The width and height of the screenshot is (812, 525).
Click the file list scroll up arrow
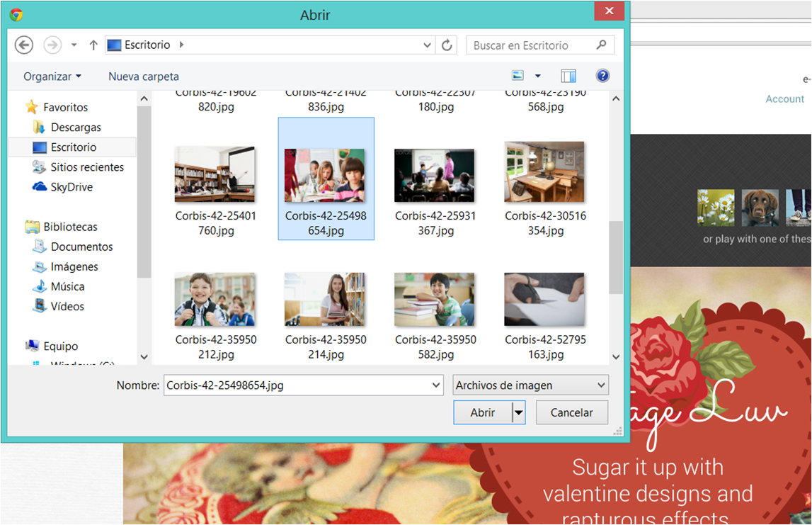(616, 98)
